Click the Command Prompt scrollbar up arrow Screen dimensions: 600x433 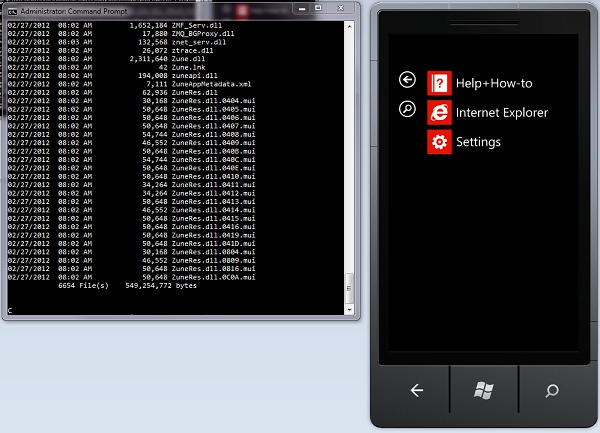point(349,26)
